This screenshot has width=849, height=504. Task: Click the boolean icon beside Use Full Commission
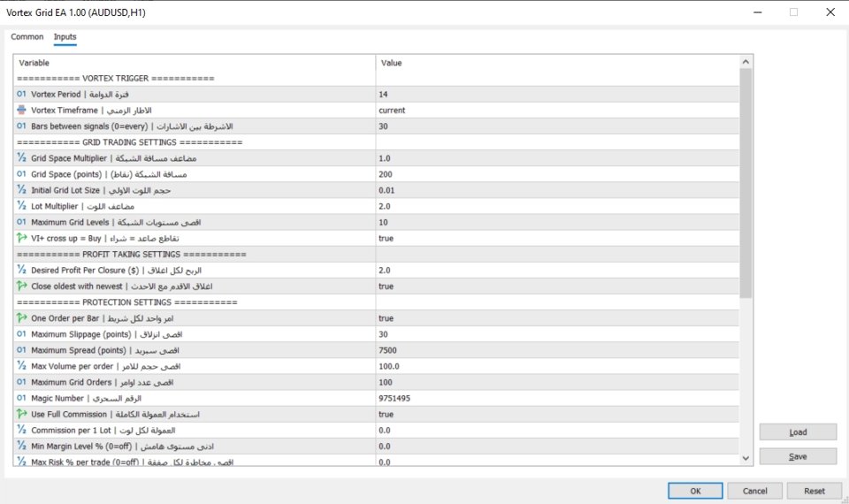[x=21, y=414]
